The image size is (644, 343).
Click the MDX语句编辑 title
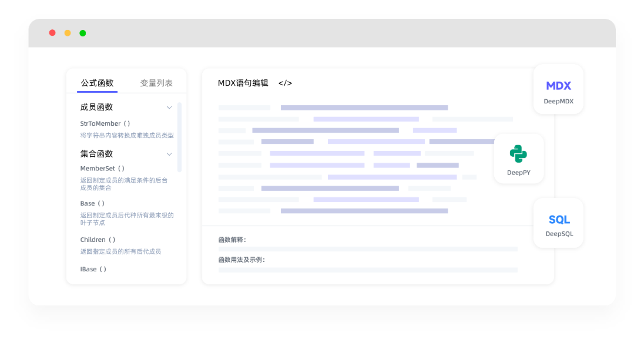coord(243,83)
